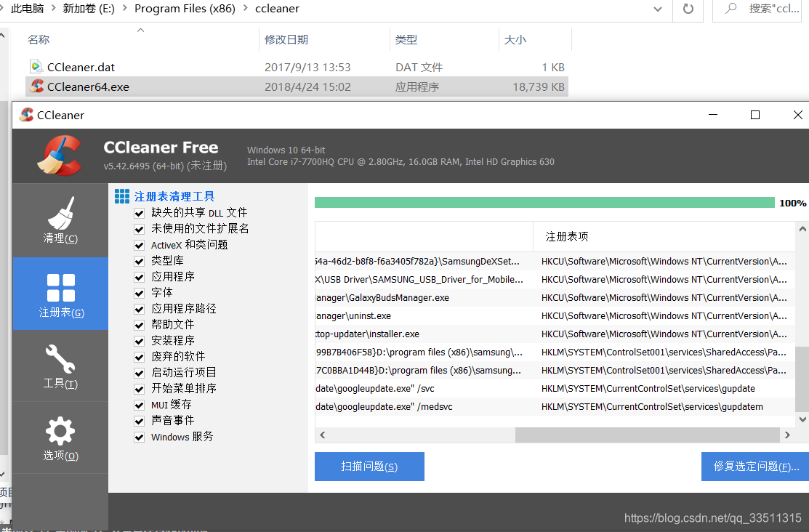This screenshot has width=809, height=532.
Task: Toggle the 类型库 checkbox
Action: tap(139, 261)
